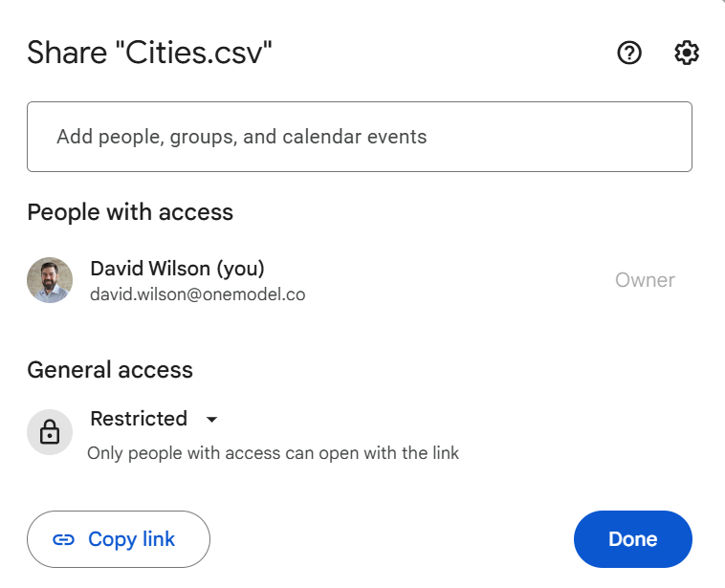Click the "Only people with access" description
The width and height of the screenshot is (725, 588).
point(273,453)
